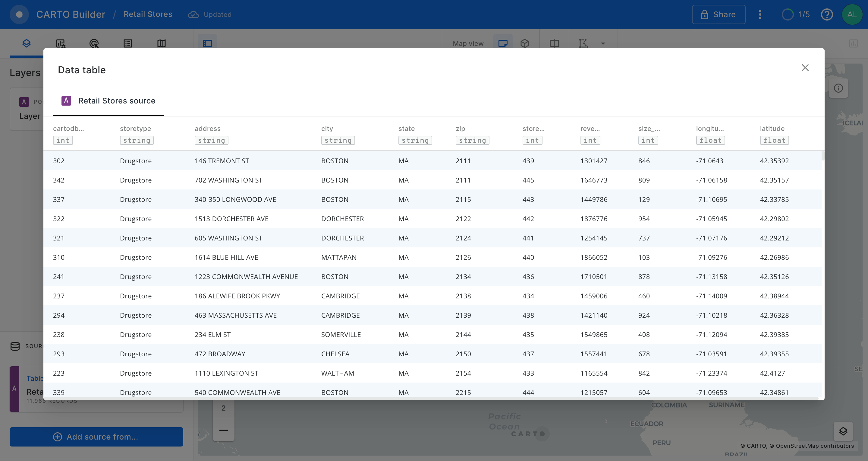Enable split dual map view

pyautogui.click(x=554, y=43)
